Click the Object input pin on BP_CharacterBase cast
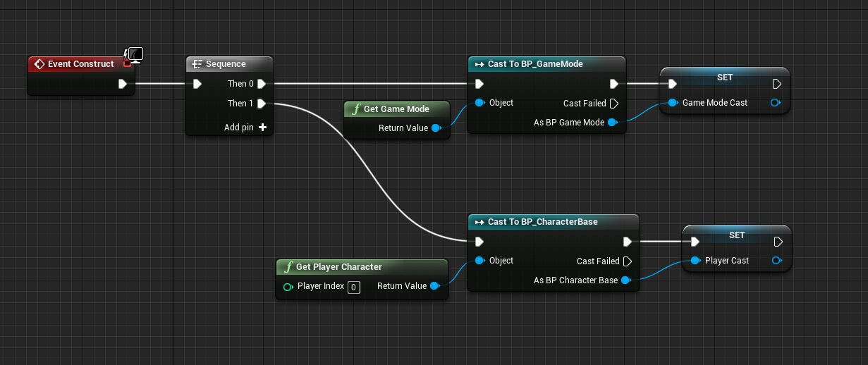The image size is (868, 365). click(480, 261)
